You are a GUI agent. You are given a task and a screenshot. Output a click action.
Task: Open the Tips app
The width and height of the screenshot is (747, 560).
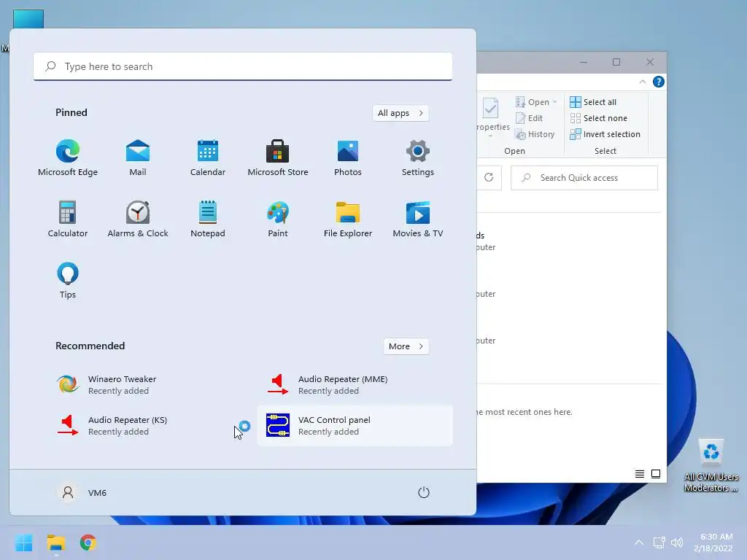(68, 281)
